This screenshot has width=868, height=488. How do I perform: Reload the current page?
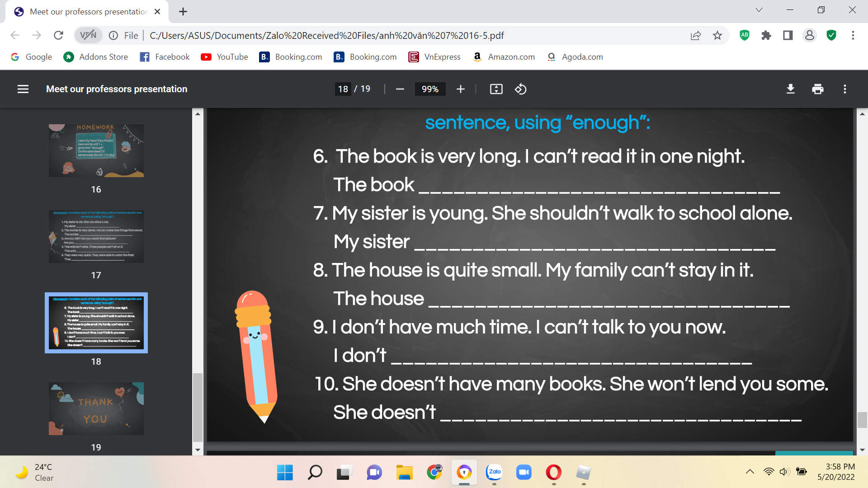point(58,35)
